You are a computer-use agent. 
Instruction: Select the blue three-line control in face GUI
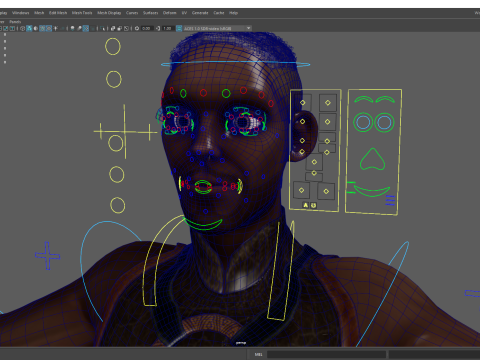(390, 200)
